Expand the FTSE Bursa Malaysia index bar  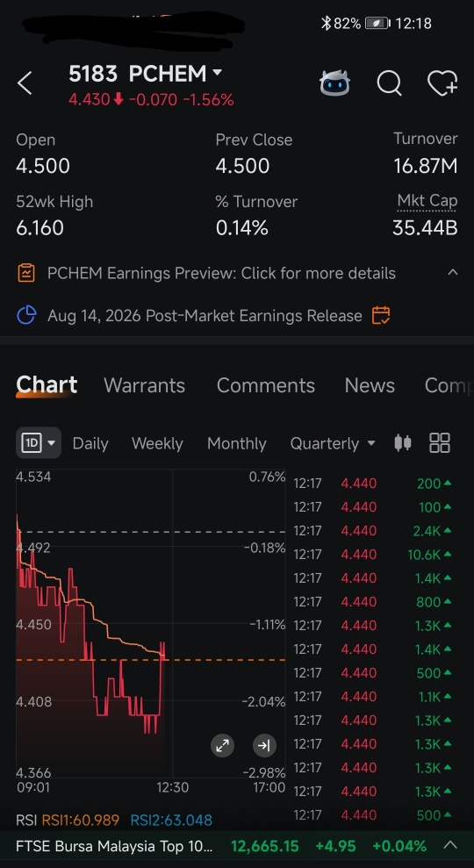pyautogui.click(x=451, y=845)
